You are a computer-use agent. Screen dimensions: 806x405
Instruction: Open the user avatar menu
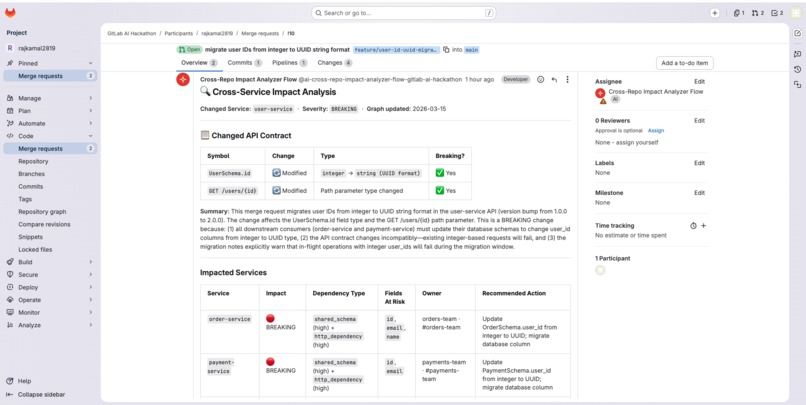[796, 13]
